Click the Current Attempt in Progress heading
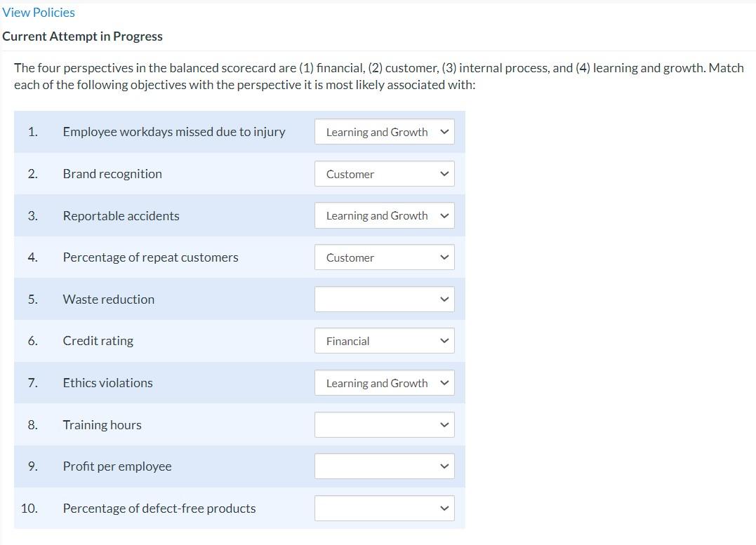Viewport: 756px width, 545px height. [82, 36]
